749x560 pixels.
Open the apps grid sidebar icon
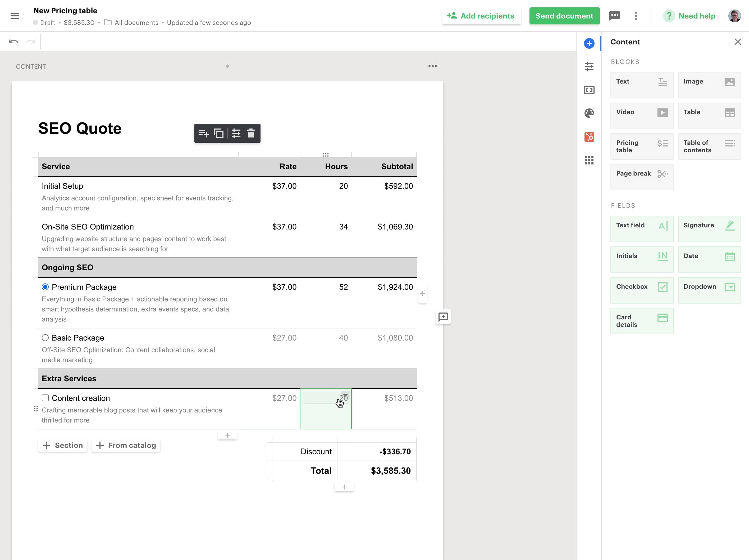pos(589,160)
